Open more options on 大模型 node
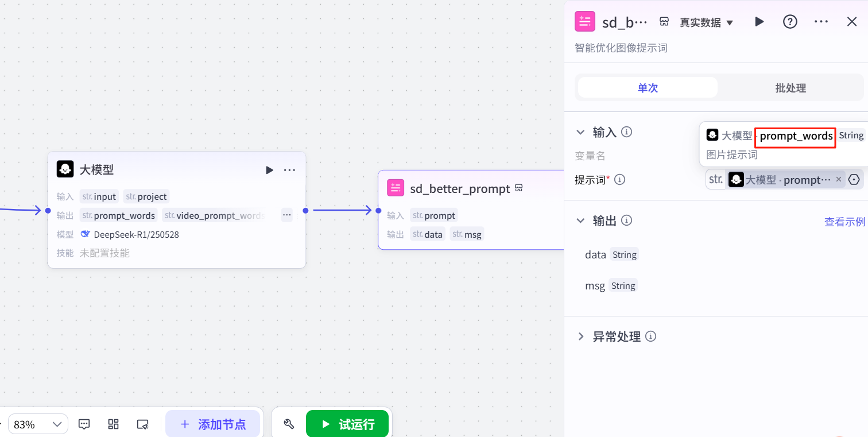Screen dimensions: 868x437 tap(289, 170)
